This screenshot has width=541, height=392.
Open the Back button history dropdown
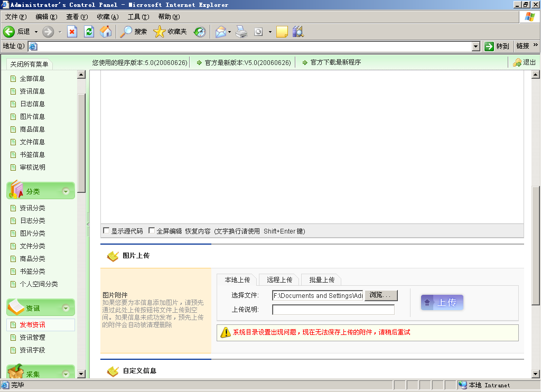click(x=36, y=32)
